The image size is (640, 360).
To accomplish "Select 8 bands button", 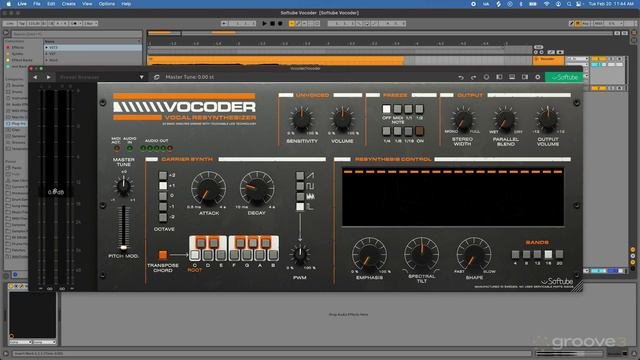I will tap(527, 254).
